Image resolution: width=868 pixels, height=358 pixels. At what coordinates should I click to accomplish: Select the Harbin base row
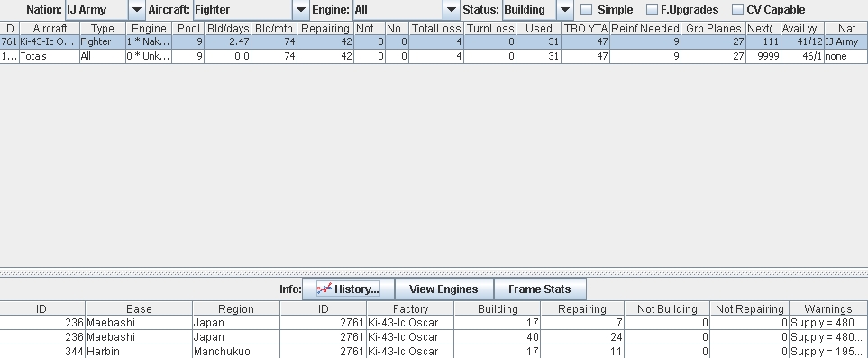pyautogui.click(x=434, y=352)
